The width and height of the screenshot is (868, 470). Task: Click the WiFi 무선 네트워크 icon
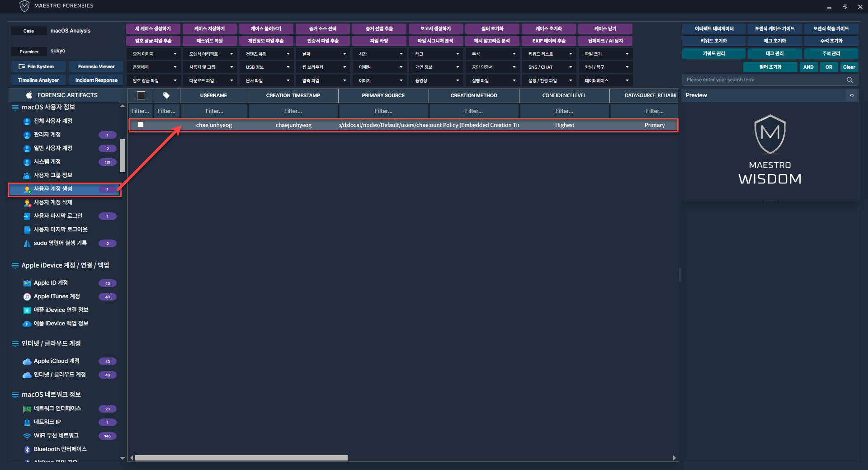click(27, 436)
